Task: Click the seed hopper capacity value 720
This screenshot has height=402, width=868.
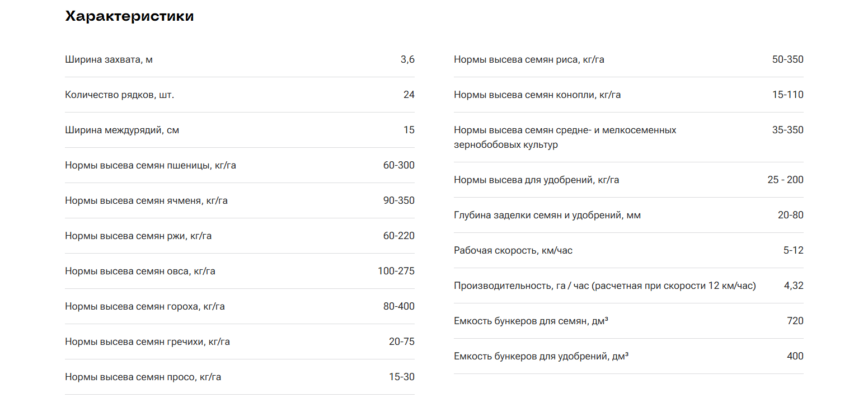Action: tap(795, 321)
